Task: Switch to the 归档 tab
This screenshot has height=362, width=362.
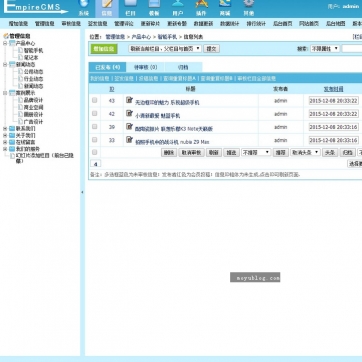Action: [183, 67]
